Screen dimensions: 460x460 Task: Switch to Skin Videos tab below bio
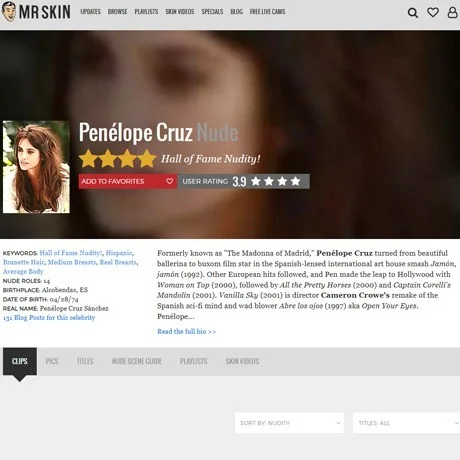(x=242, y=361)
